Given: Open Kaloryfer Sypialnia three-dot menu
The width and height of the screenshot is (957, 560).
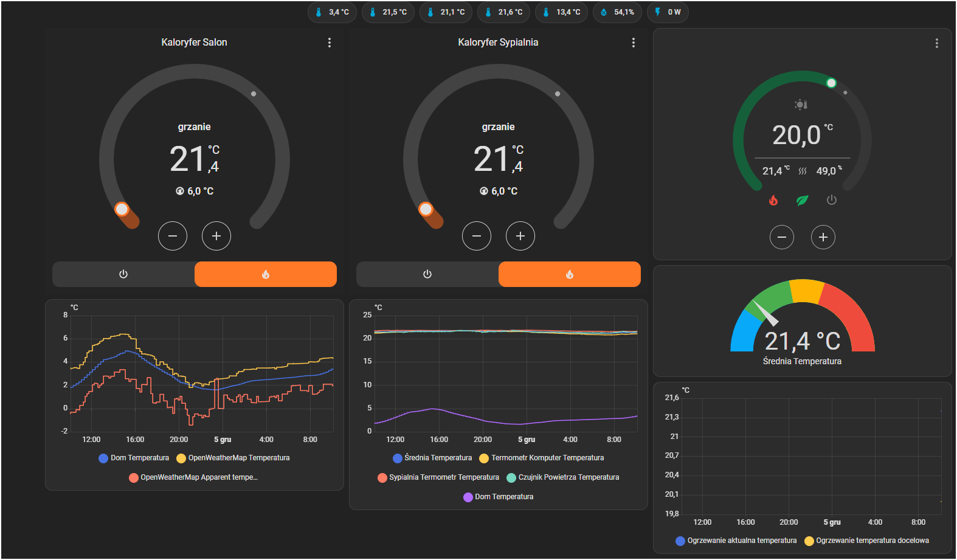Looking at the screenshot, I should [634, 43].
